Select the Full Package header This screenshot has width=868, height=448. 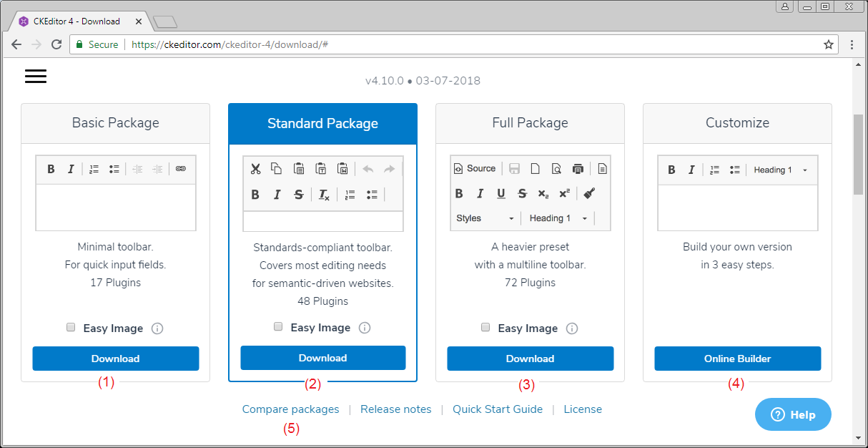530,122
